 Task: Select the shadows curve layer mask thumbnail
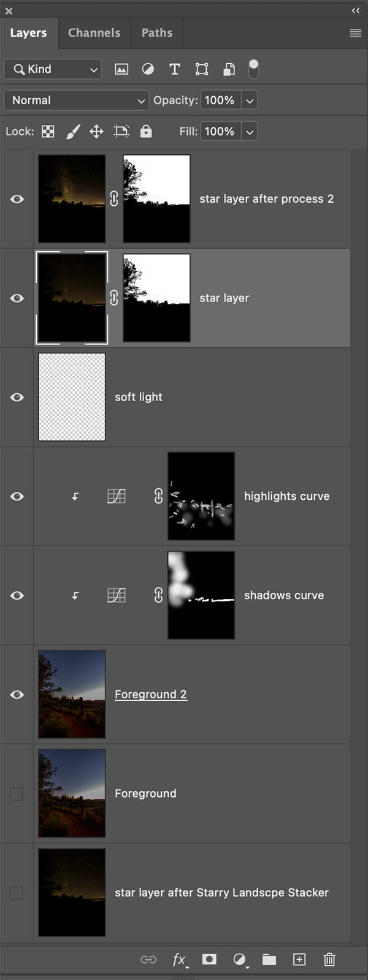point(201,595)
